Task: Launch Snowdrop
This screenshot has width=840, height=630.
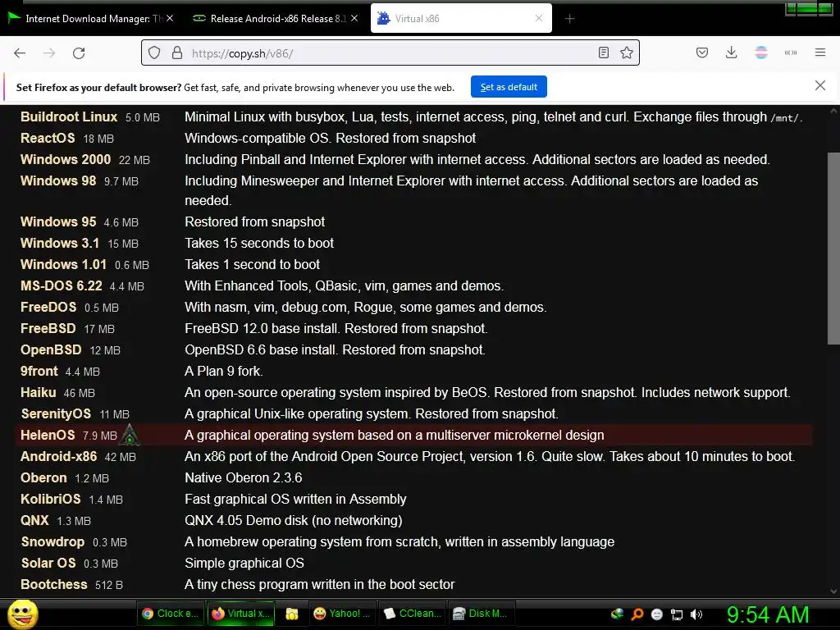Action: coord(53,541)
